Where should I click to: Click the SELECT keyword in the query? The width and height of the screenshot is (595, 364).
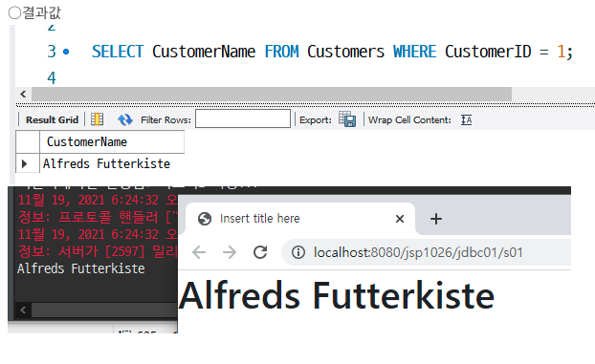coord(118,52)
